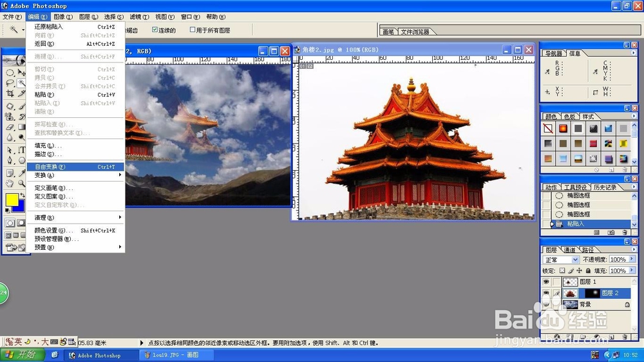Click the Windows 开始 Start button

[x=23, y=355]
